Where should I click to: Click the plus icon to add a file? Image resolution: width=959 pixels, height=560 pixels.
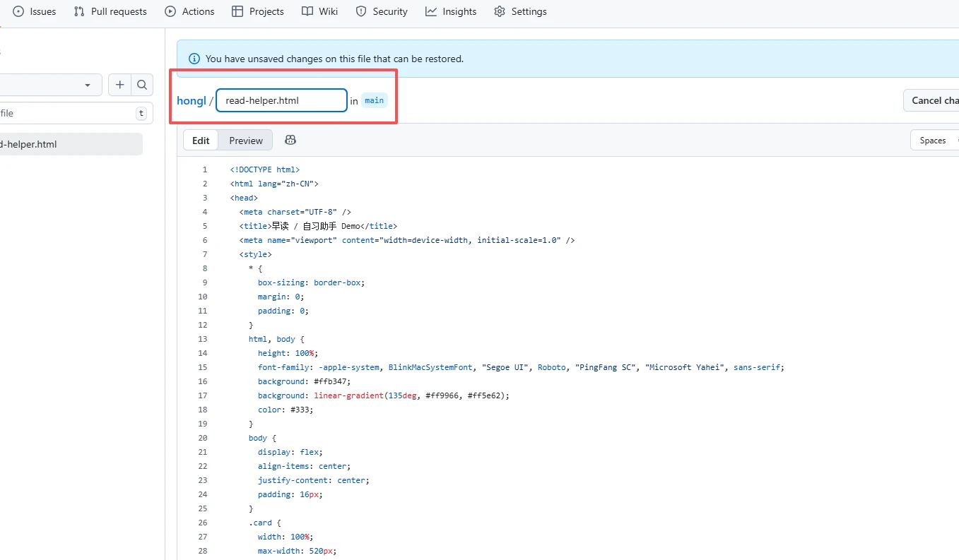click(120, 85)
